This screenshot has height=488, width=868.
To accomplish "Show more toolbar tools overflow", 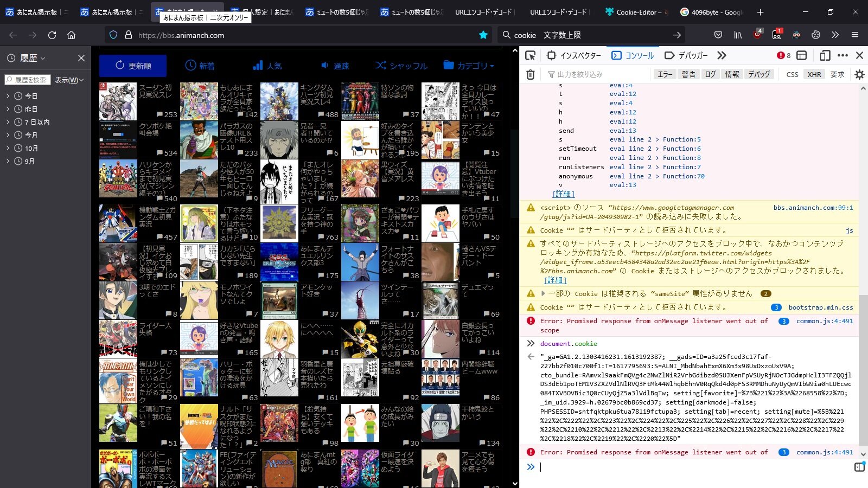I will [835, 35].
